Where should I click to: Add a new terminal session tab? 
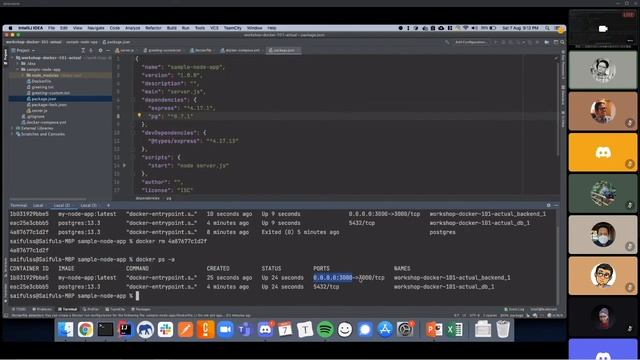[x=108, y=205]
